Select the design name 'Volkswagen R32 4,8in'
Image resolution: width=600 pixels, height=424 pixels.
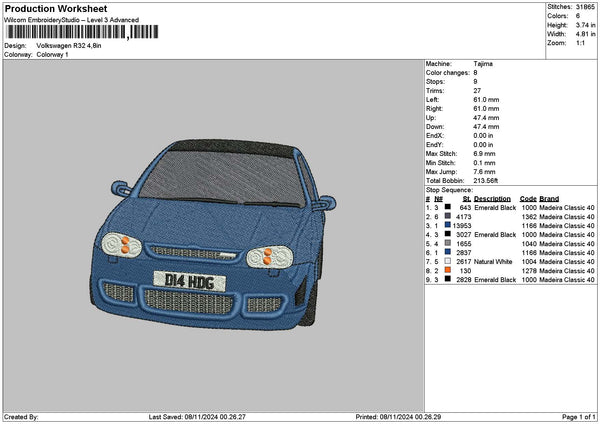pyautogui.click(x=69, y=46)
